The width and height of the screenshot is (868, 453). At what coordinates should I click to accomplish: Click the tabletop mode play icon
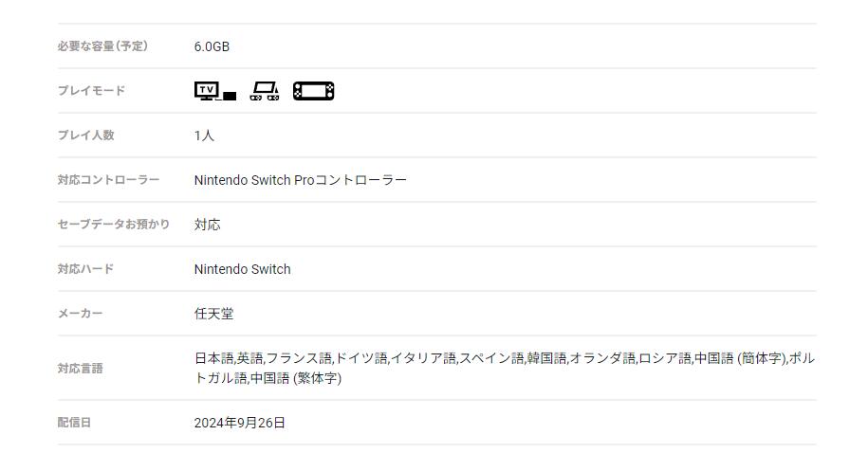tap(265, 91)
